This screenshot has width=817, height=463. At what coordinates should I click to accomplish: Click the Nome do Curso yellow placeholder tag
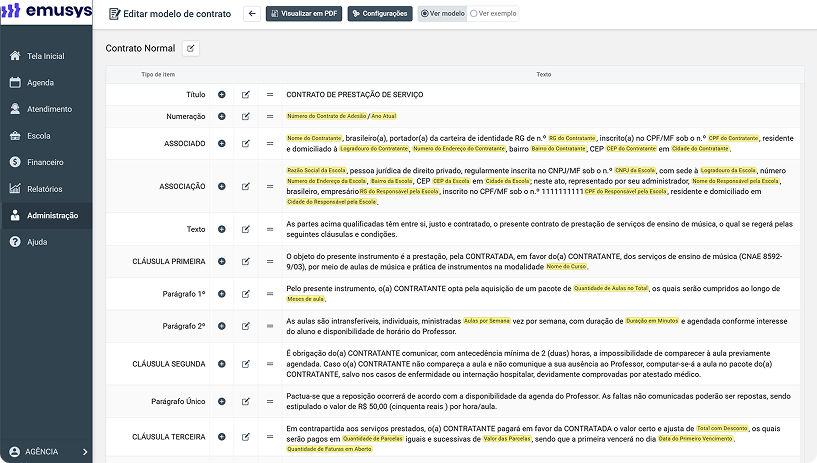coord(566,267)
